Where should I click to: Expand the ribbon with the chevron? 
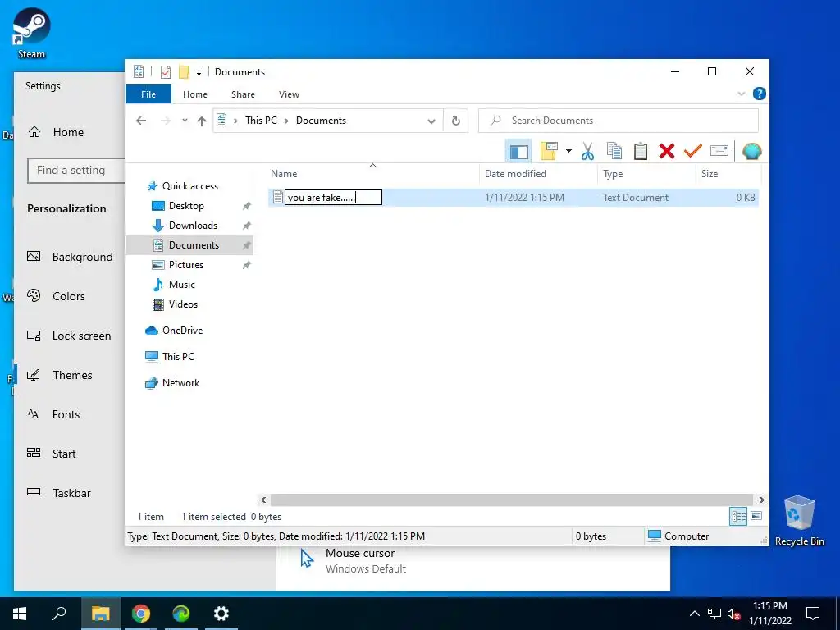(742, 94)
